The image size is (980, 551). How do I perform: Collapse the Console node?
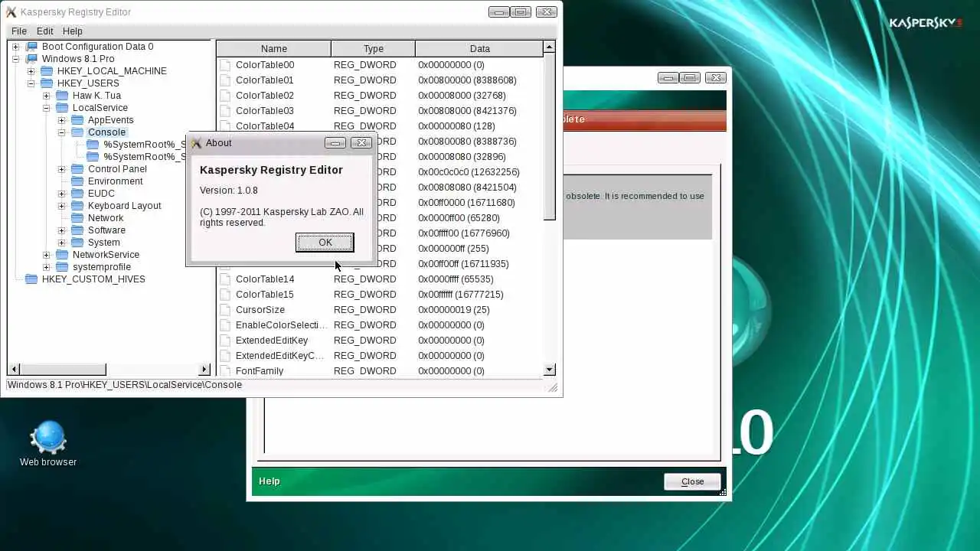click(61, 132)
